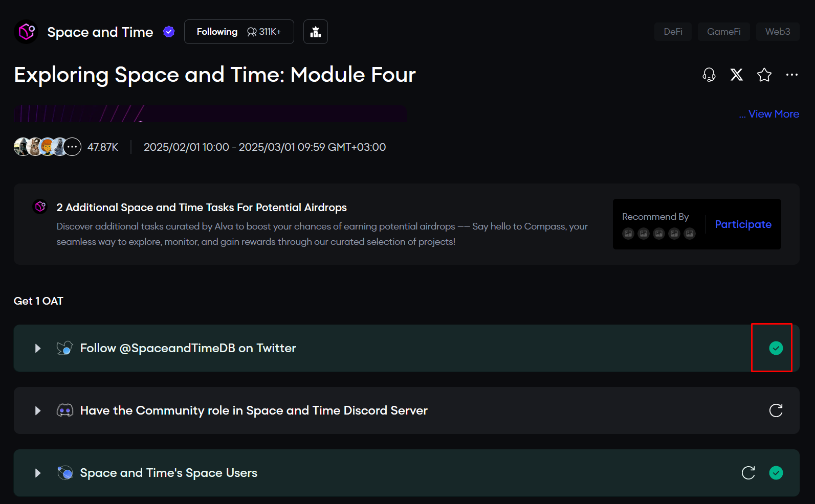815x504 pixels.
Task: Click the verified badge next to Space and Time
Action: point(169,32)
